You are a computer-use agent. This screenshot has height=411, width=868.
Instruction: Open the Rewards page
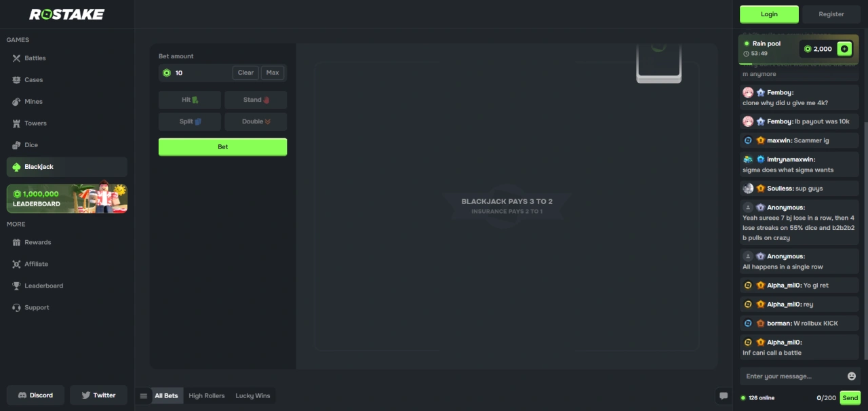coord(66,242)
